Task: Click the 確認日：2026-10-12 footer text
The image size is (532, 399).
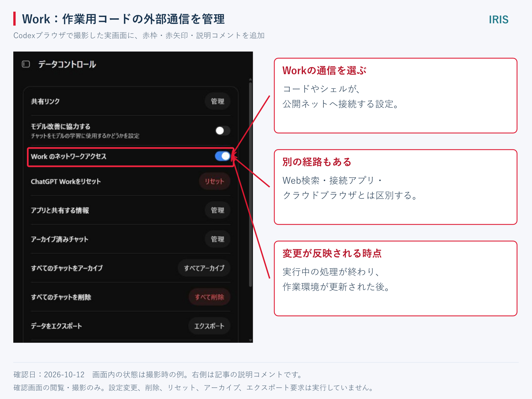Action: [49, 375]
